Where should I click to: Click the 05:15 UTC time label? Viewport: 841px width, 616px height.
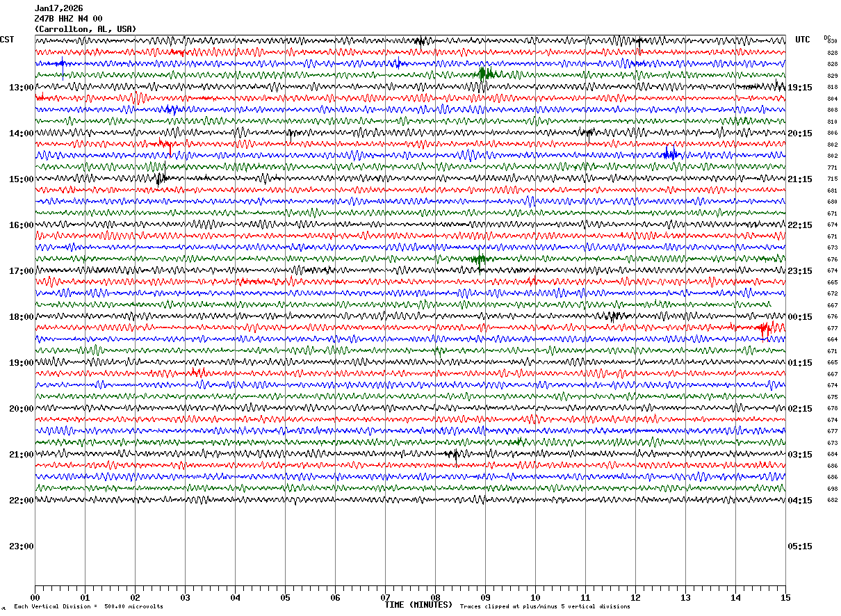click(800, 546)
